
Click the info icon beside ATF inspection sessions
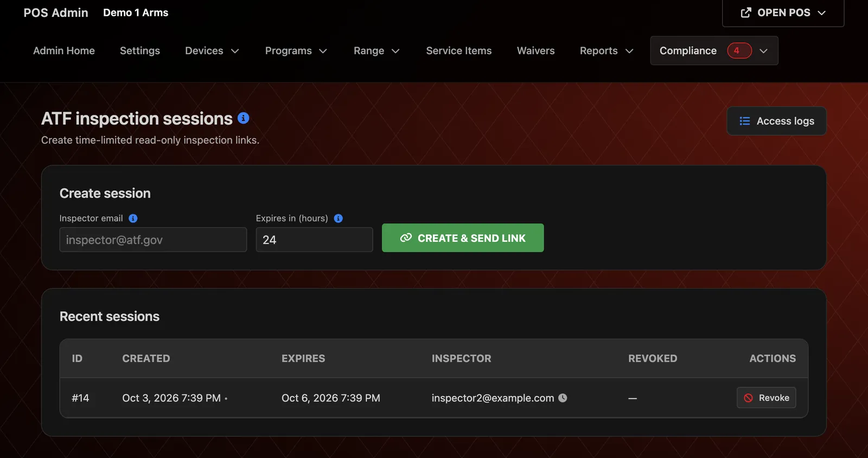pyautogui.click(x=244, y=118)
